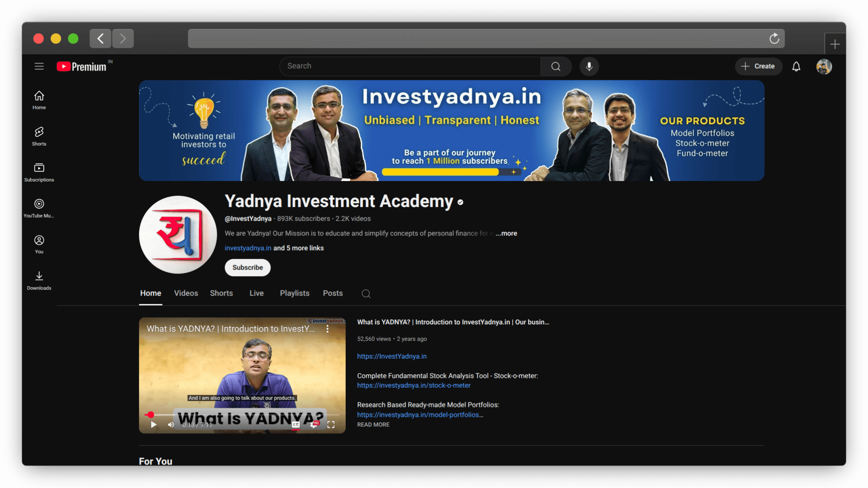Click the "893K subscribers" text

304,219
